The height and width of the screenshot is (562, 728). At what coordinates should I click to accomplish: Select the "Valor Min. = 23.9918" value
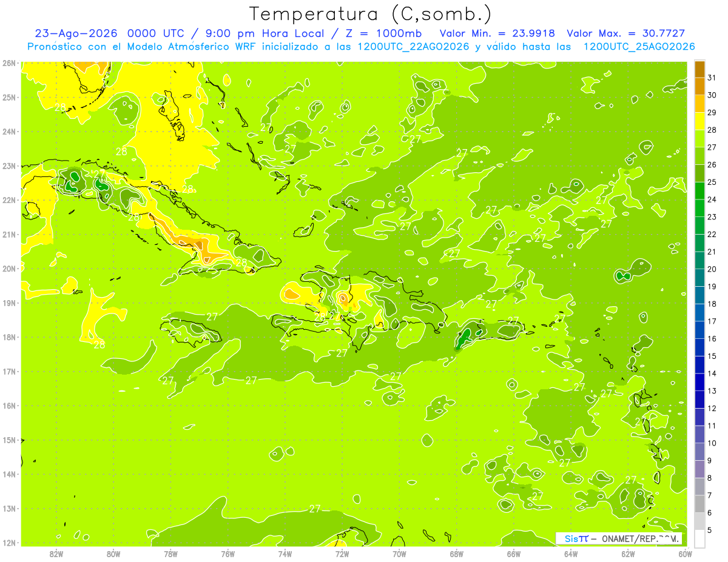click(x=497, y=33)
